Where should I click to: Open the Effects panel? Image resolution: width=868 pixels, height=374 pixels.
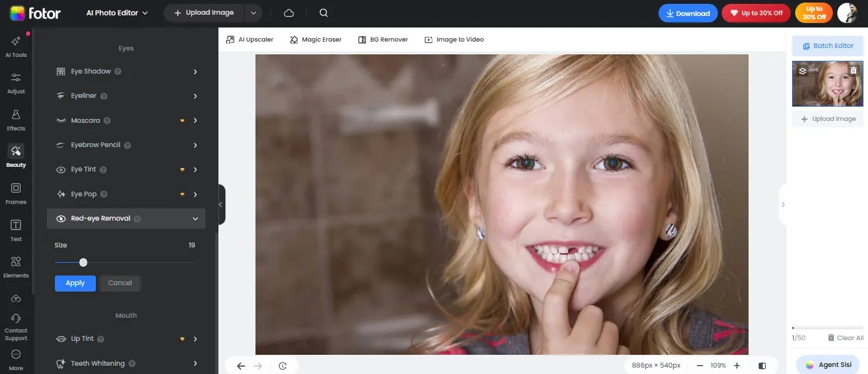pyautogui.click(x=16, y=120)
